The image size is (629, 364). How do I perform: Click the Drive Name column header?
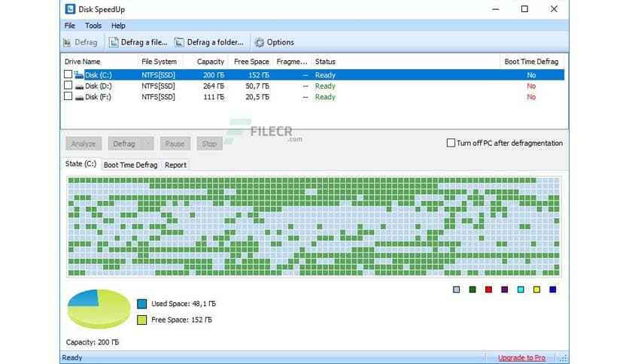[99, 62]
